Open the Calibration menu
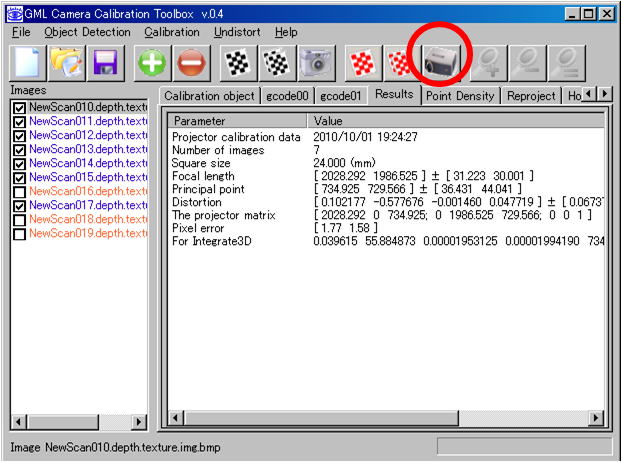The height and width of the screenshot is (462, 622). click(x=172, y=32)
